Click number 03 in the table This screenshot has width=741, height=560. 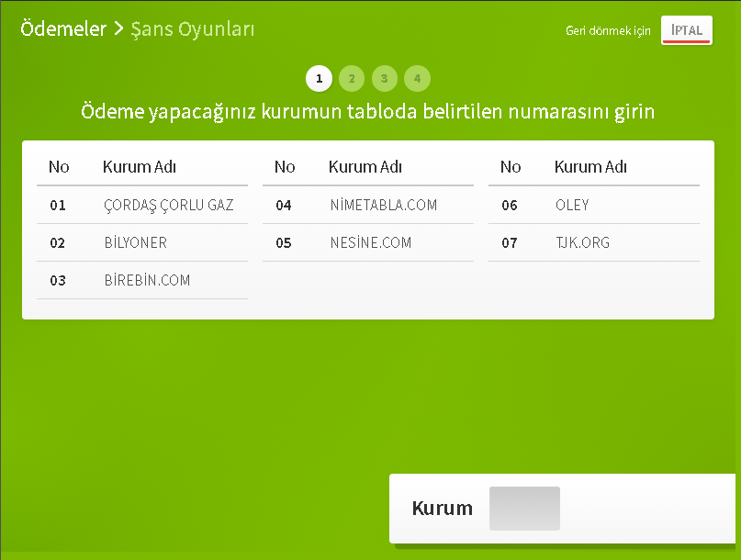58,281
